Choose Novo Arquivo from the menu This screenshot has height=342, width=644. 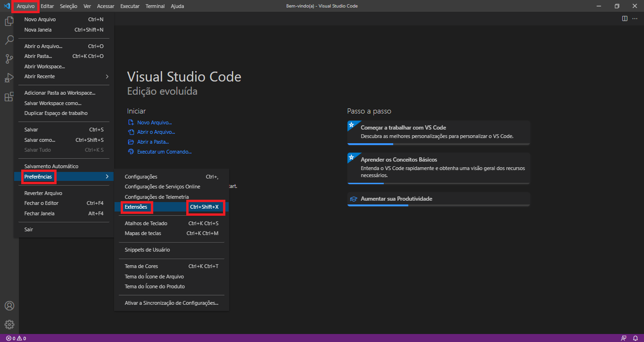point(64,19)
